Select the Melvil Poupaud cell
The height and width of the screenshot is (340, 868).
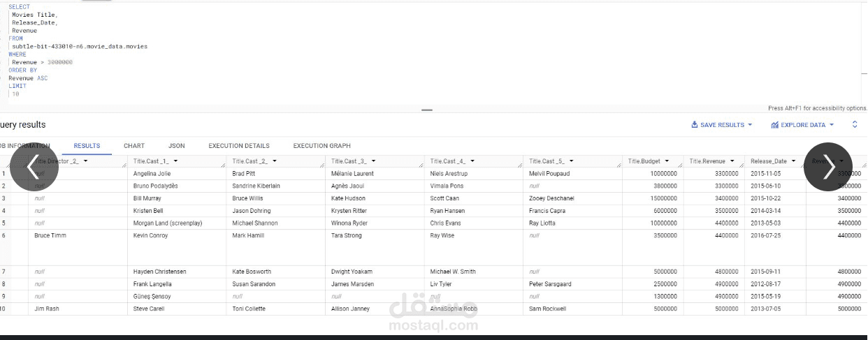click(549, 174)
